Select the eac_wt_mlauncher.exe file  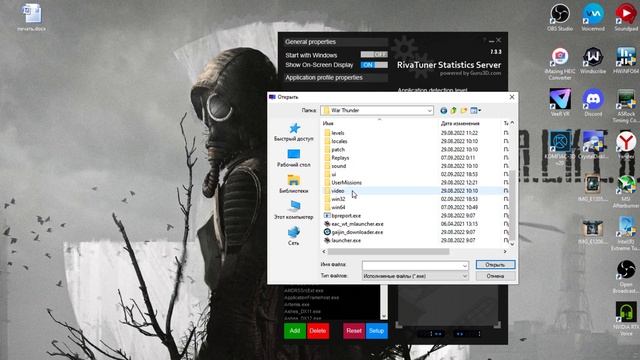click(357, 224)
